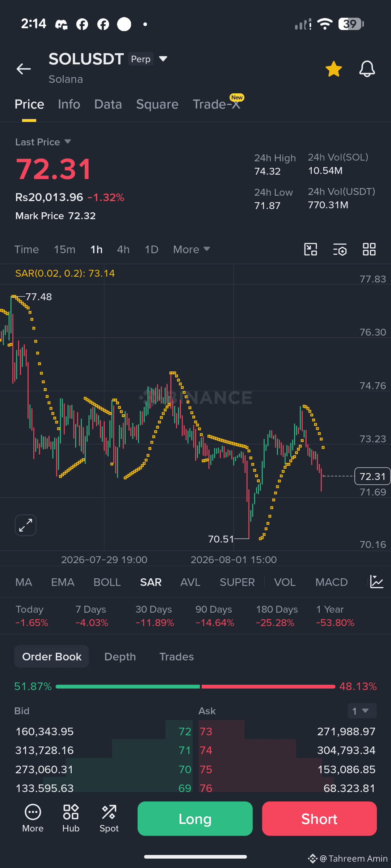Select the 15m chart interval

(x=64, y=249)
